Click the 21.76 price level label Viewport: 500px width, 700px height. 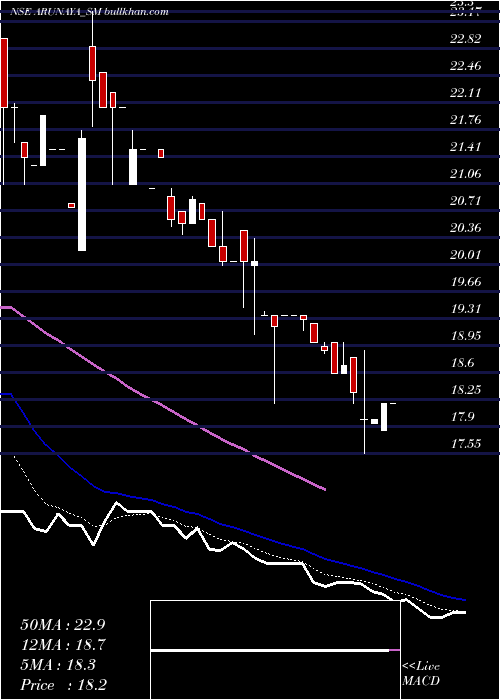tap(466, 120)
